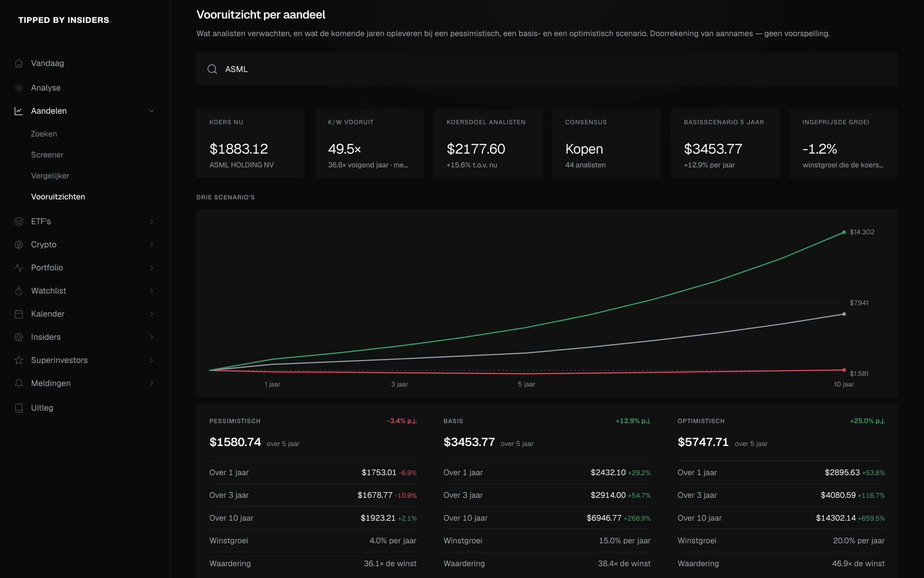The width and height of the screenshot is (924, 578).
Task: Select the Vooruitzichten submenu item
Action: click(58, 197)
